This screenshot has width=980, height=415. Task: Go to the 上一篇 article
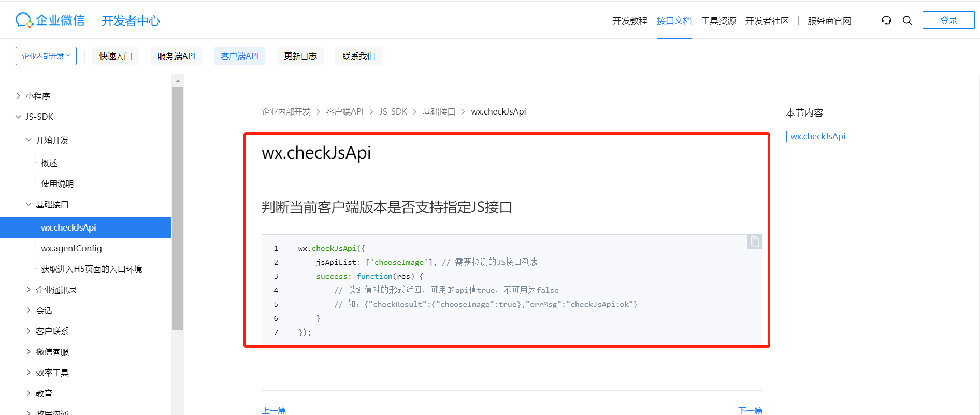point(274,410)
